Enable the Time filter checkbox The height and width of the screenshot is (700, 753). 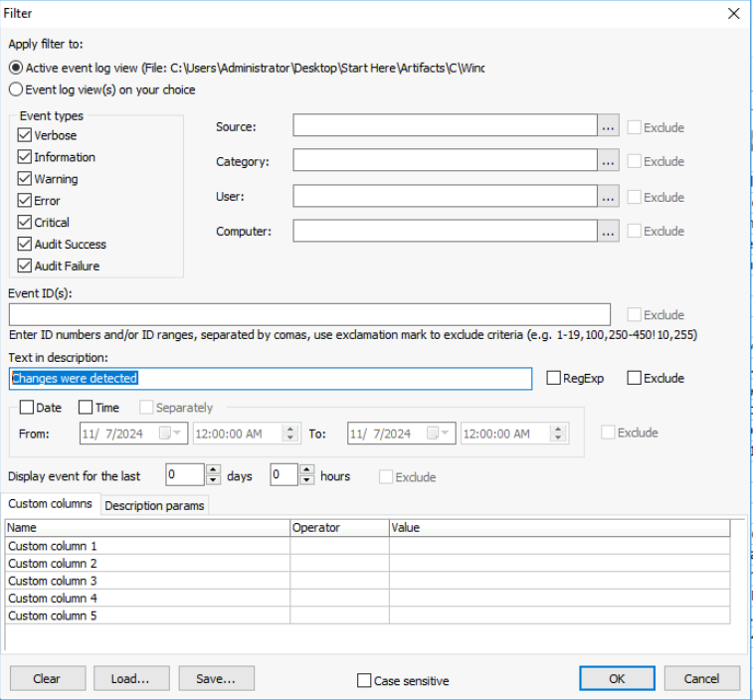[86, 407]
